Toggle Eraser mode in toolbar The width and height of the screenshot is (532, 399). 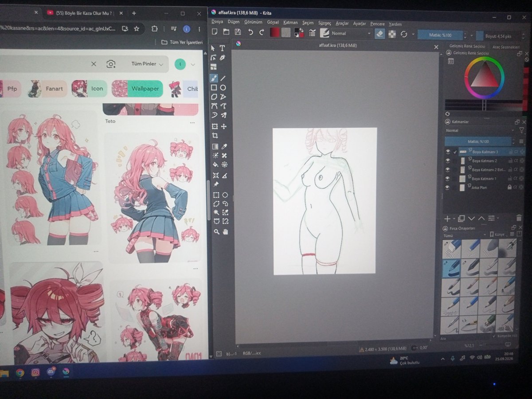tap(379, 34)
